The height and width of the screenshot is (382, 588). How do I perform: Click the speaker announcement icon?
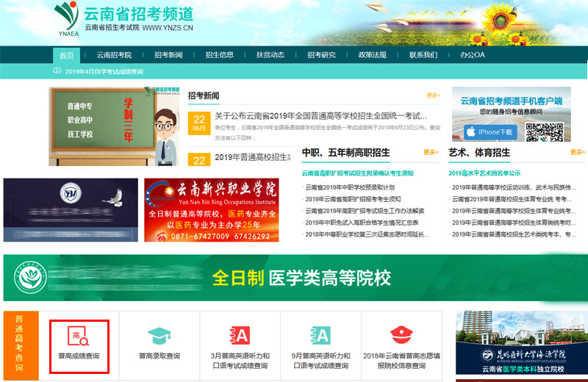57,71
